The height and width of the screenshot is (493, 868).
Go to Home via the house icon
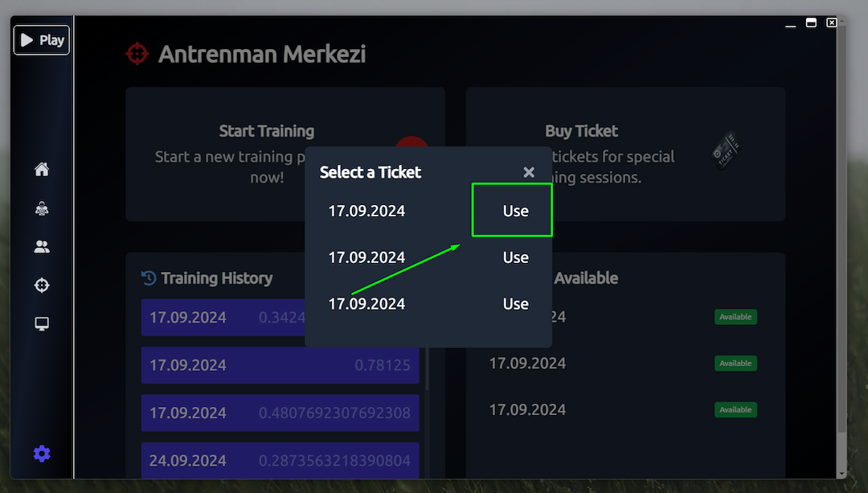tap(42, 170)
